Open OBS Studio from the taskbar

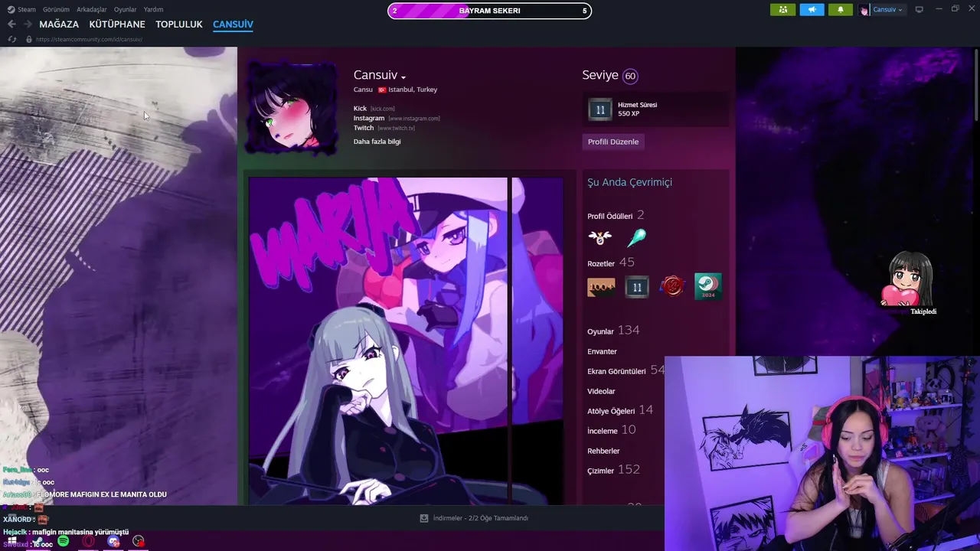[x=139, y=541]
